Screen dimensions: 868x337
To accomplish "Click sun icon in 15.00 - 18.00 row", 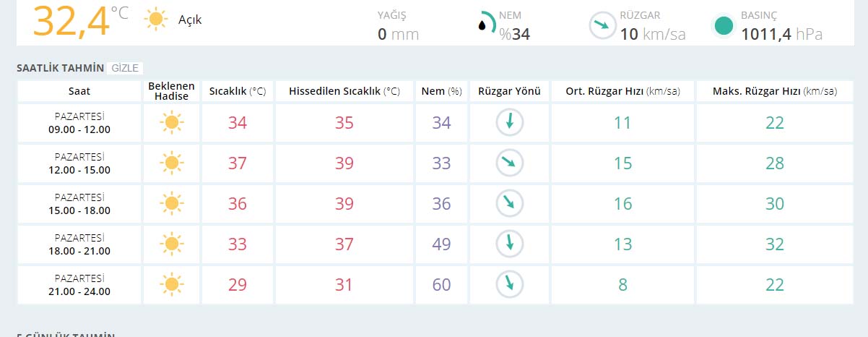I will tap(171, 204).
